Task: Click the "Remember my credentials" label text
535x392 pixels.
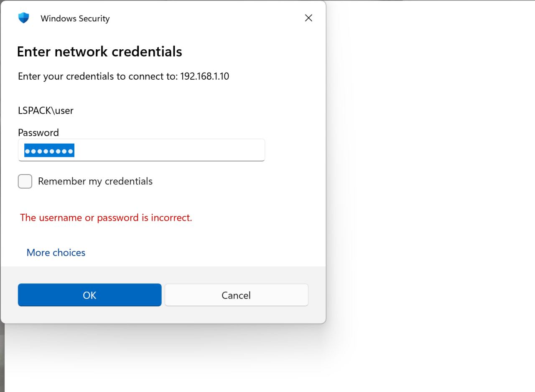Action: click(x=95, y=181)
